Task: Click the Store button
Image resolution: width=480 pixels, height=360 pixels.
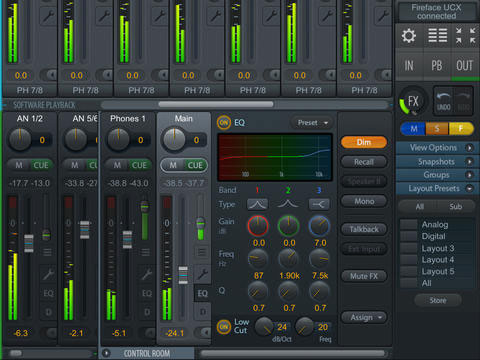Action: coord(438,301)
